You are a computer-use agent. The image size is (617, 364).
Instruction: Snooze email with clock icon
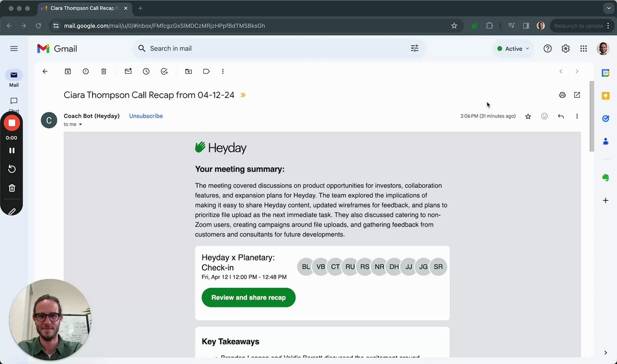pos(146,71)
